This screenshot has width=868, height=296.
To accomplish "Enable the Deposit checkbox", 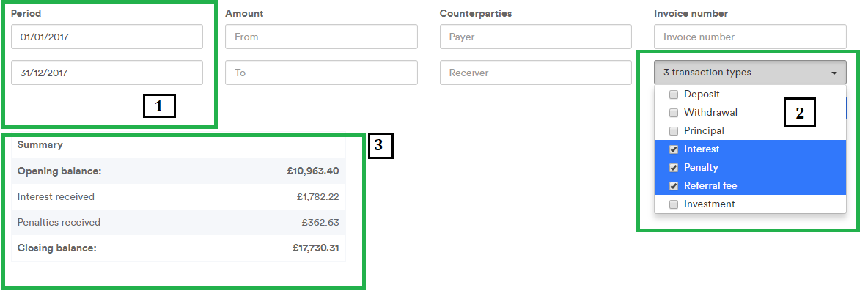I will [x=674, y=95].
